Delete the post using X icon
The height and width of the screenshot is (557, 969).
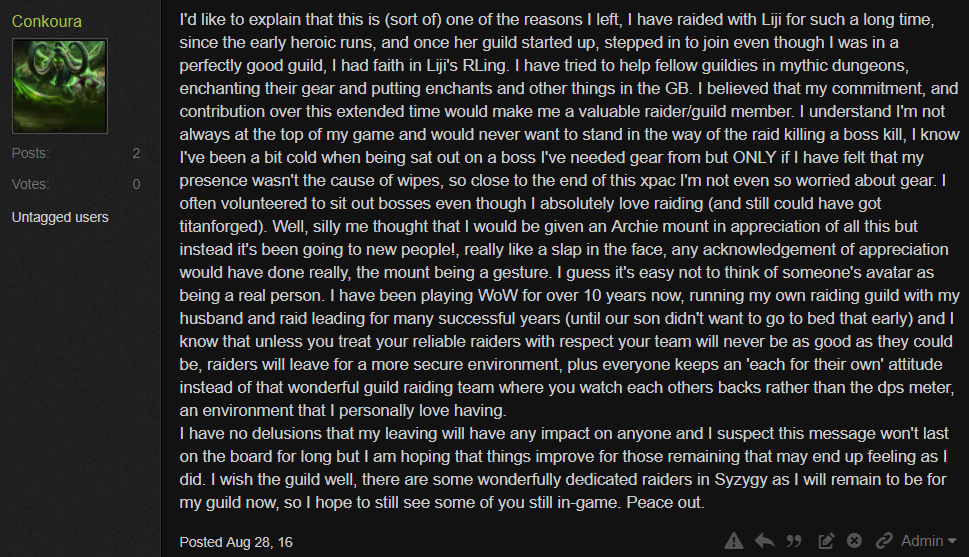click(854, 541)
